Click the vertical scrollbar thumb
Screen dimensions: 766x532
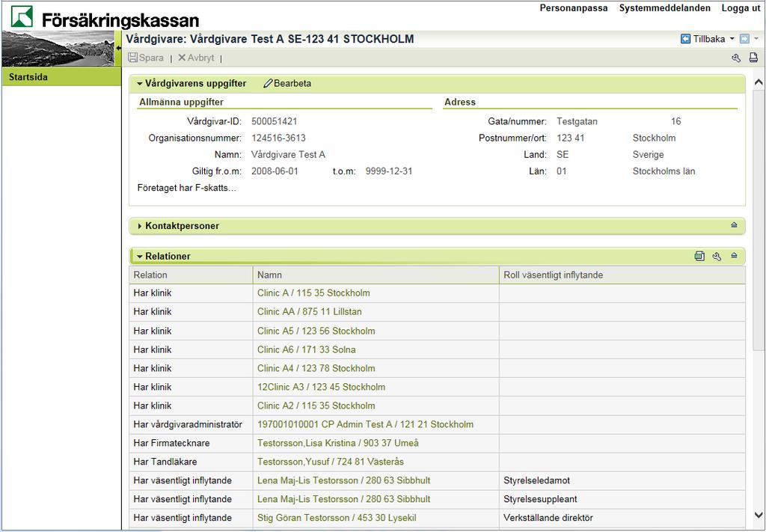pyautogui.click(x=759, y=218)
